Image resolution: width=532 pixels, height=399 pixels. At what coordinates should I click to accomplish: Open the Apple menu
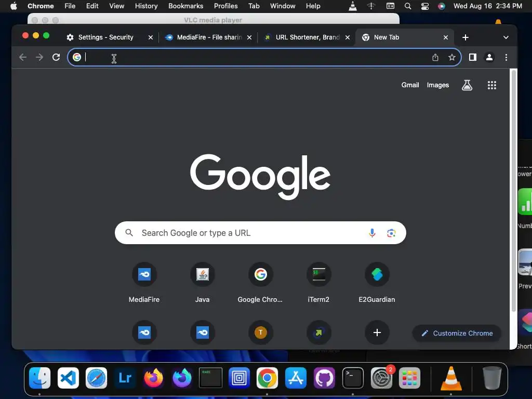point(14,6)
